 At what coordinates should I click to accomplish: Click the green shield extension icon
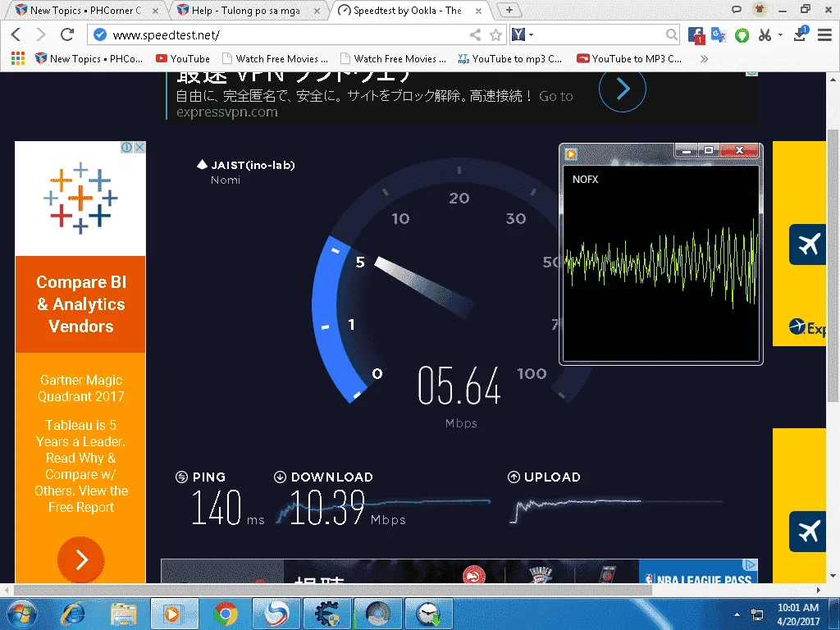click(x=742, y=35)
